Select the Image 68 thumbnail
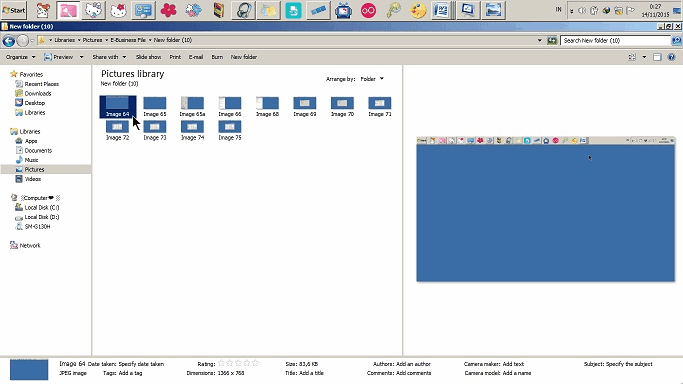Image resolution: width=683 pixels, height=384 pixels. click(x=267, y=107)
